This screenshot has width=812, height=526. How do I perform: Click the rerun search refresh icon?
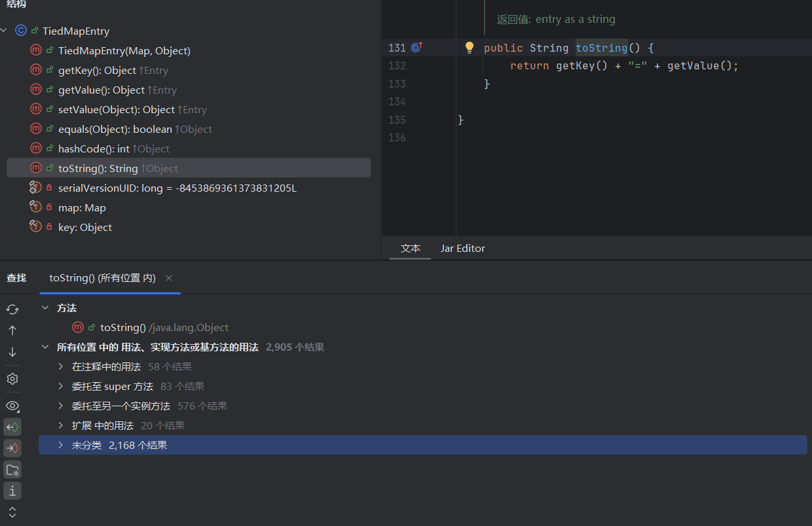12,309
